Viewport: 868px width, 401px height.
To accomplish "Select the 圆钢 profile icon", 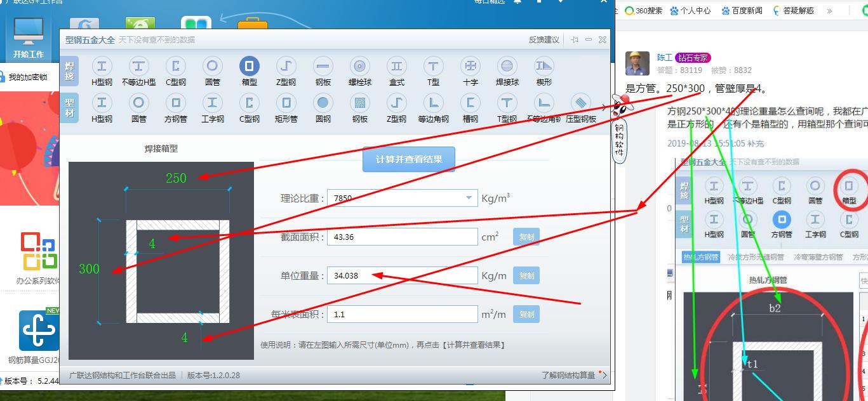I will 323,103.
